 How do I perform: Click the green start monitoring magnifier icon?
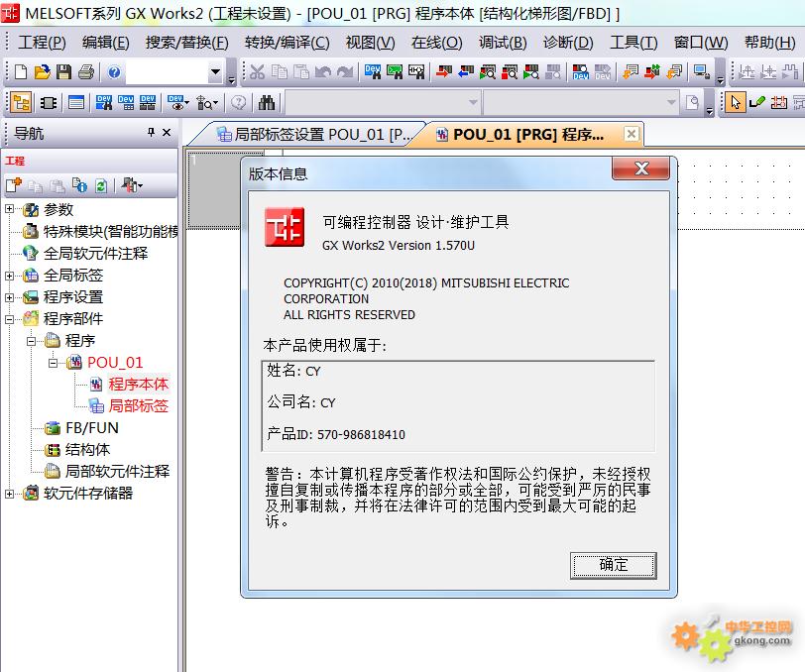point(487,72)
